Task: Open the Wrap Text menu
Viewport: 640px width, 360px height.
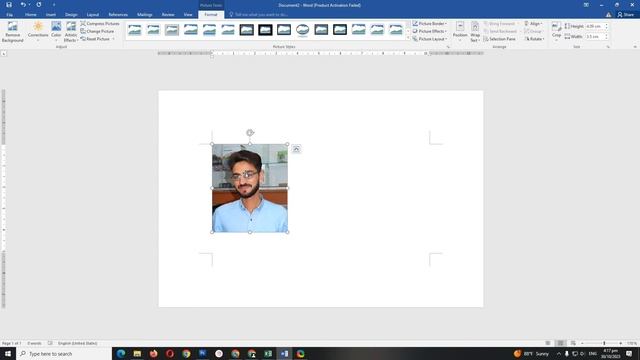Action: (x=475, y=32)
